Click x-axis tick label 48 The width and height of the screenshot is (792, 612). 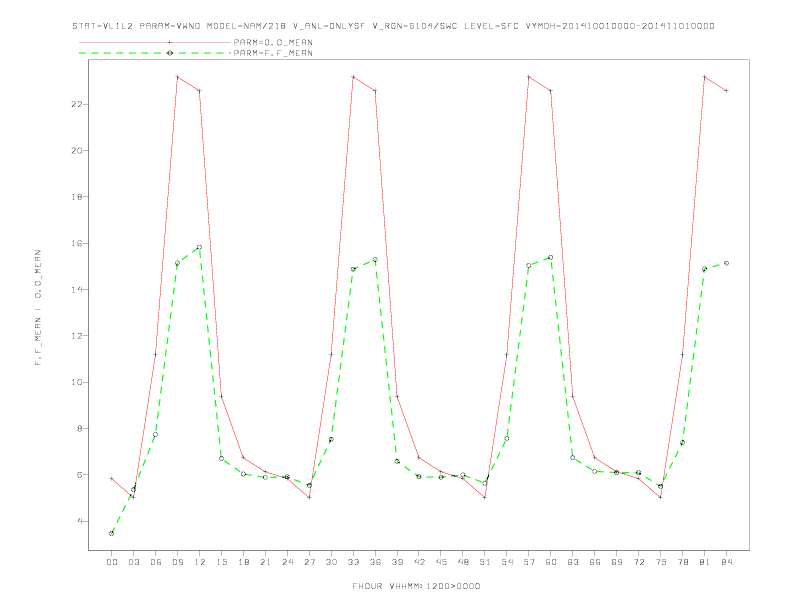point(463,562)
